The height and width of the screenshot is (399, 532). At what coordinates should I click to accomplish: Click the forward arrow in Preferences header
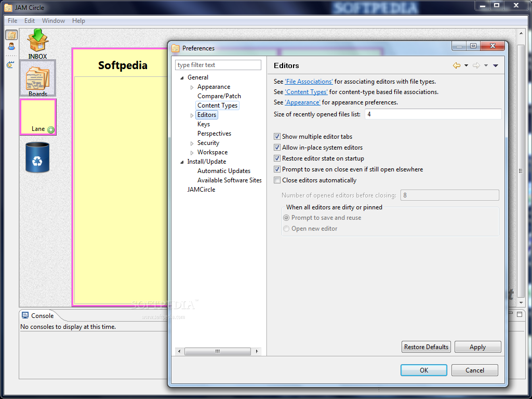coord(476,65)
